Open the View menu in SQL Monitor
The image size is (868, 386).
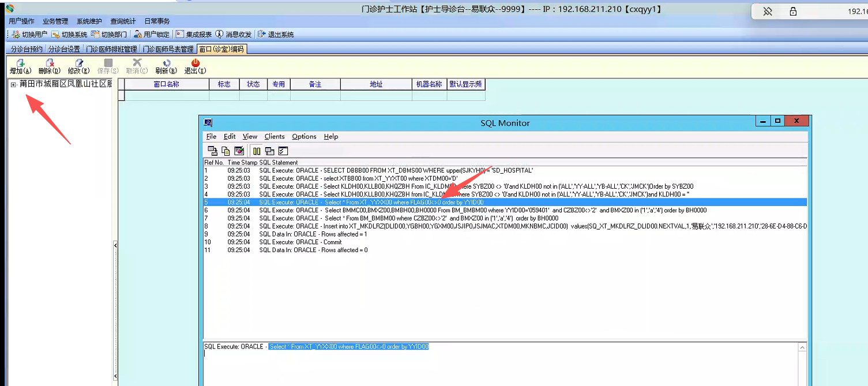(x=250, y=137)
